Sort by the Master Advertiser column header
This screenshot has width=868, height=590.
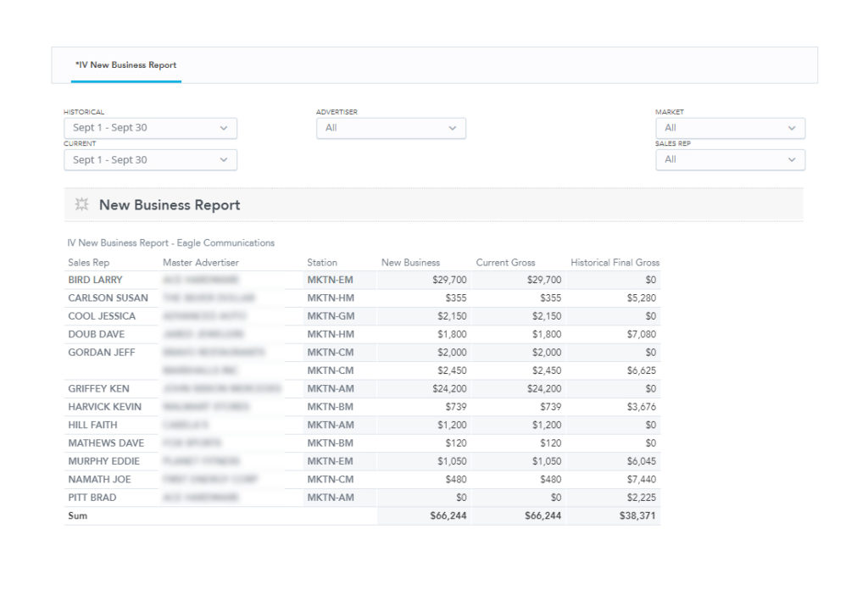click(x=200, y=262)
